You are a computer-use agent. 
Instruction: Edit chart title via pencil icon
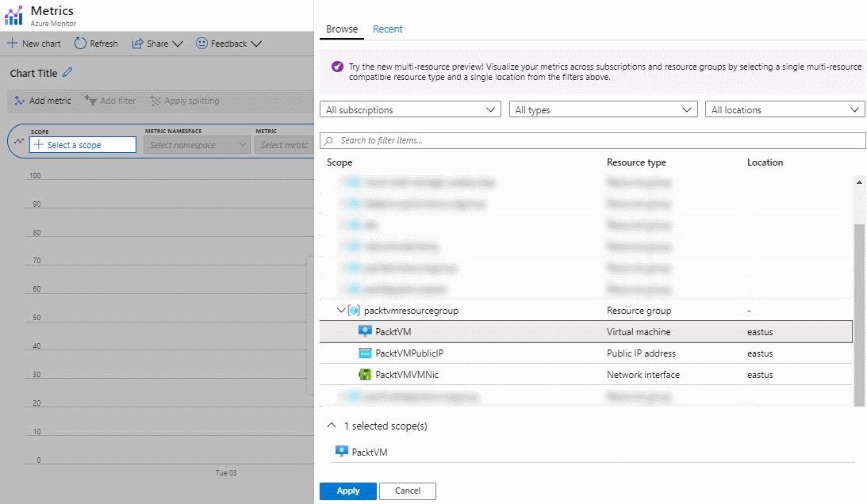click(67, 72)
